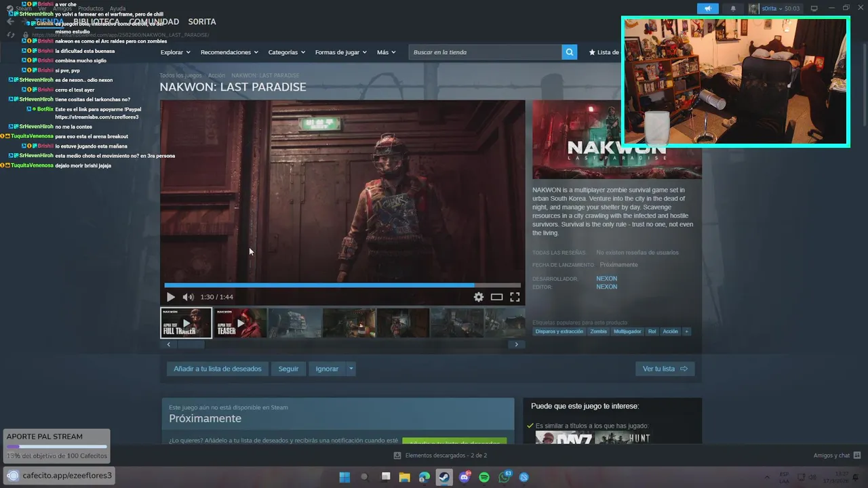Select Alpha Test Teaser thumbnail

240,323
